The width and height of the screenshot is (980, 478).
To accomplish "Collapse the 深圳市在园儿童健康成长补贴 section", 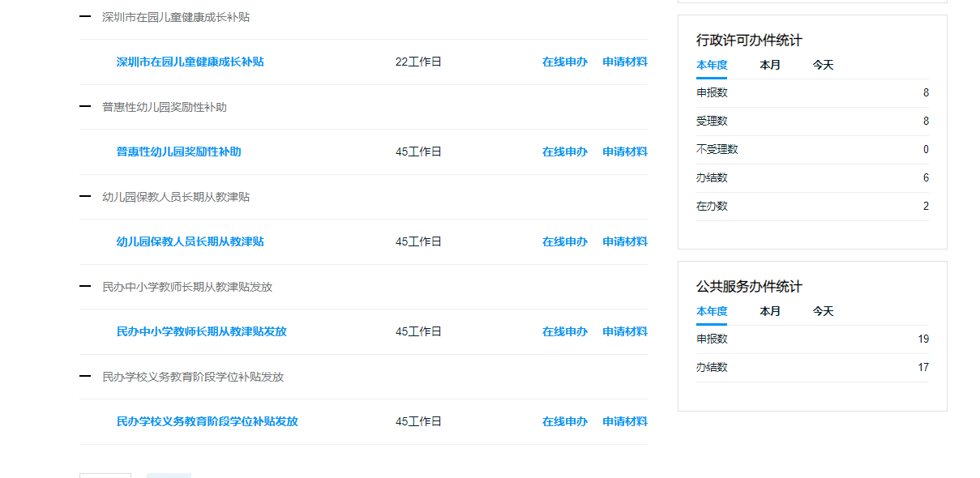I will (85, 17).
